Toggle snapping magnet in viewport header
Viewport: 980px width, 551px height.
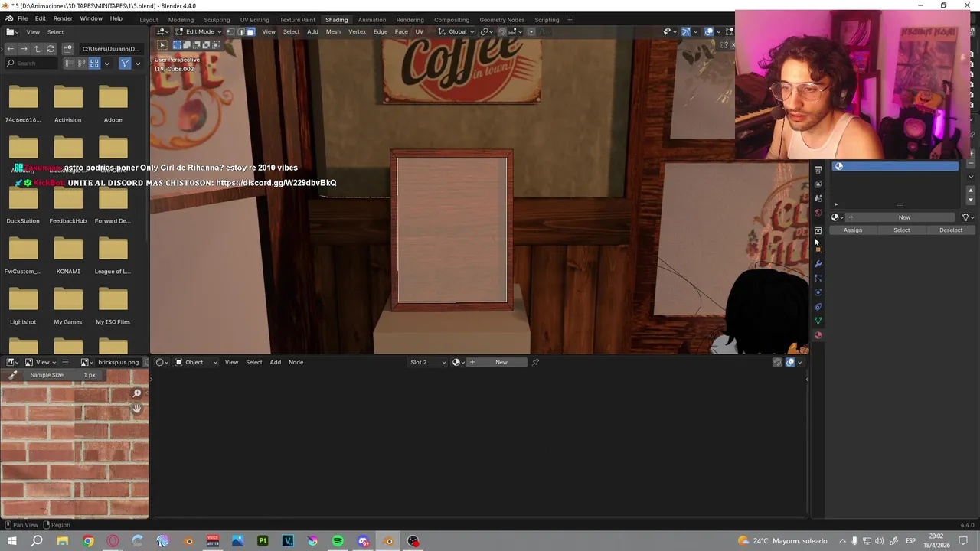pyautogui.click(x=502, y=31)
